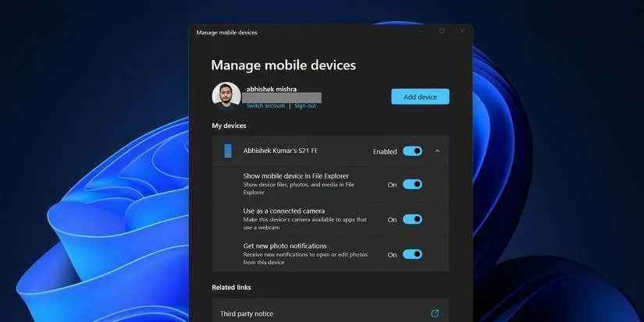The height and width of the screenshot is (322, 644).
Task: Click the phone icon beside S21 FE
Action: pos(228,150)
